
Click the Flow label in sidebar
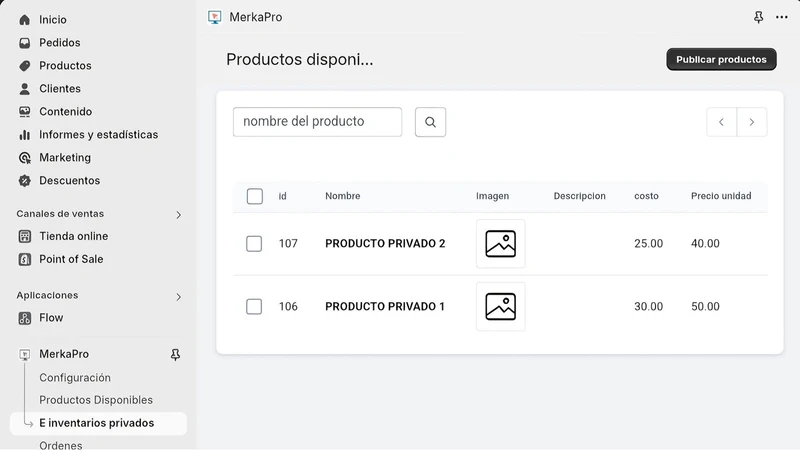point(51,318)
